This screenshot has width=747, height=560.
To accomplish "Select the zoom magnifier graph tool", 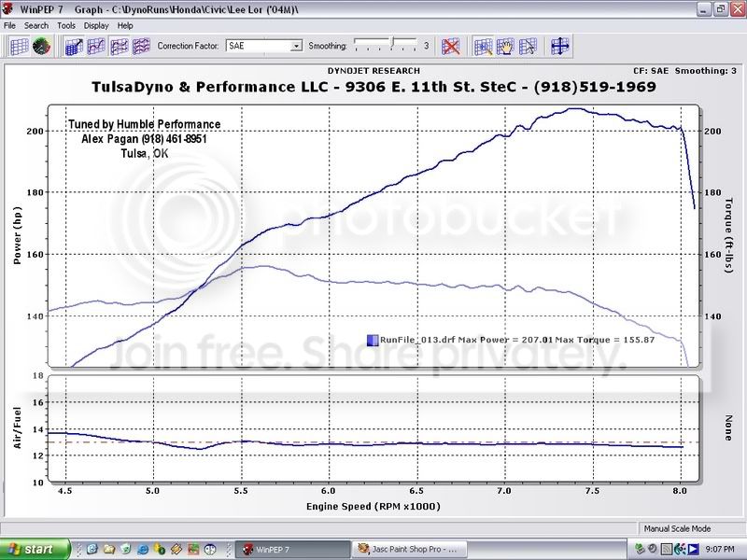I will coord(483,46).
